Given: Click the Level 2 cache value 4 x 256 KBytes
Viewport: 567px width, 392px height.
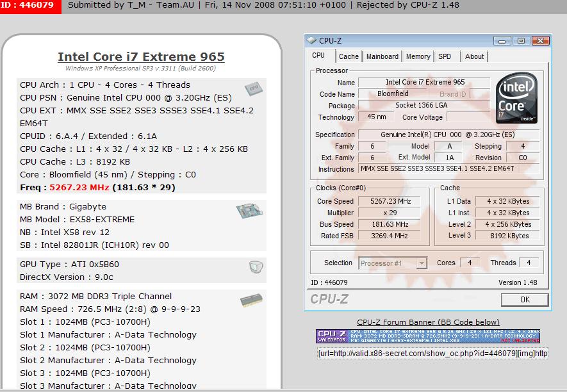Looking at the screenshot, I should coord(507,224).
